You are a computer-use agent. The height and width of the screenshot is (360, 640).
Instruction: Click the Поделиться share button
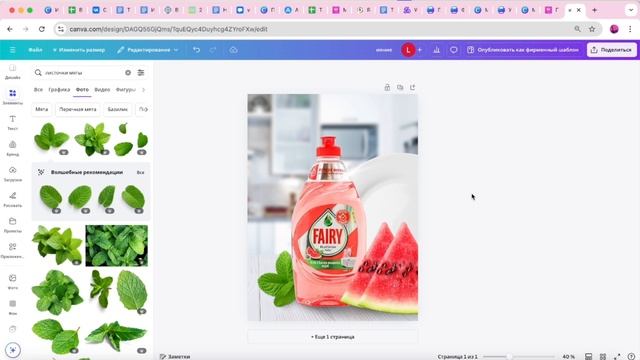pos(611,50)
